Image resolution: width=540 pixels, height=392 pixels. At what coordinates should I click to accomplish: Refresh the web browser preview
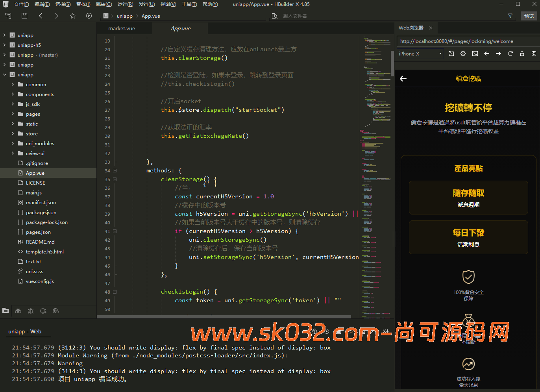coord(510,54)
